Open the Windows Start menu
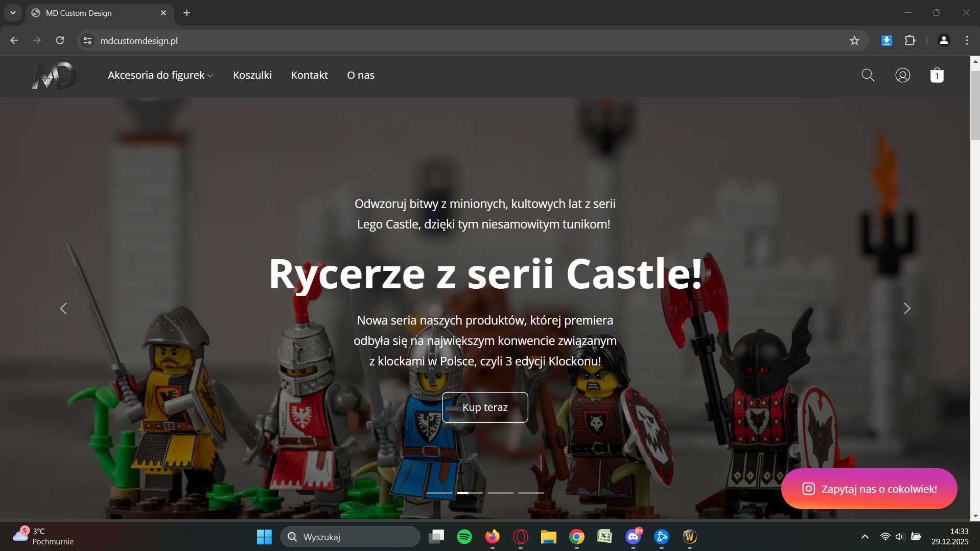Viewport: 980px width, 551px height. pyautogui.click(x=264, y=537)
